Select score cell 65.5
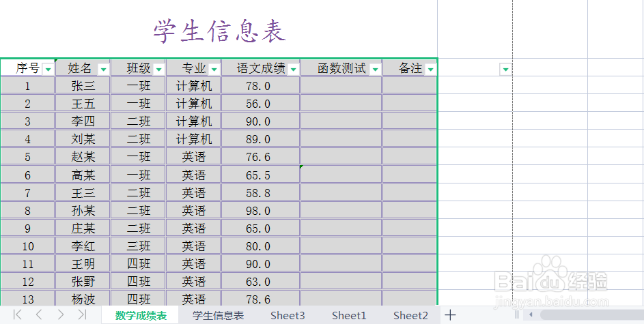This screenshot has height=324, width=644. tap(260, 175)
